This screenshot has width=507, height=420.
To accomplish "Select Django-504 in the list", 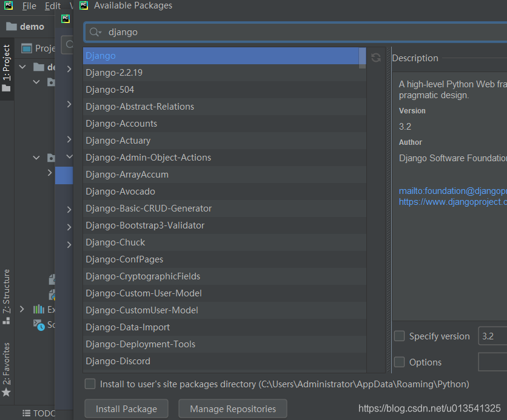I will point(224,90).
